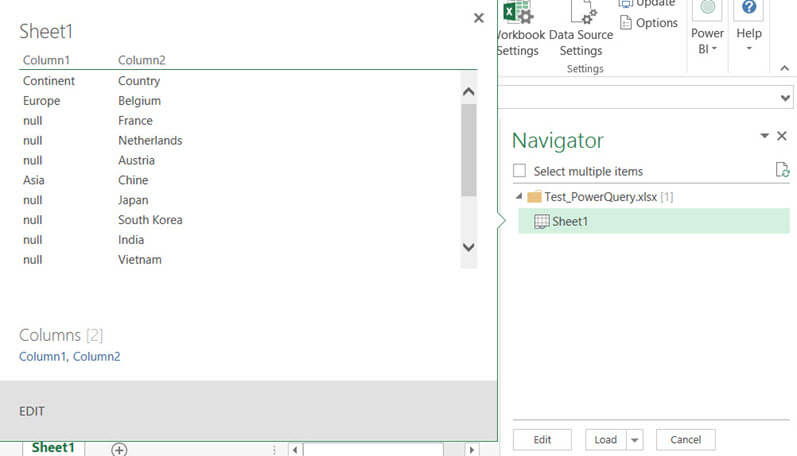Enable Select multiple items checkbox
The width and height of the screenshot is (797, 456).
(519, 171)
